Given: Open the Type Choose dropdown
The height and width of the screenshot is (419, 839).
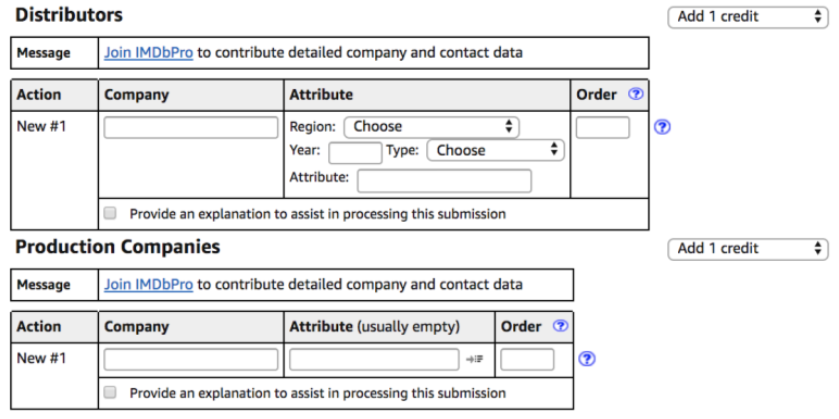Looking at the screenshot, I should tap(495, 150).
